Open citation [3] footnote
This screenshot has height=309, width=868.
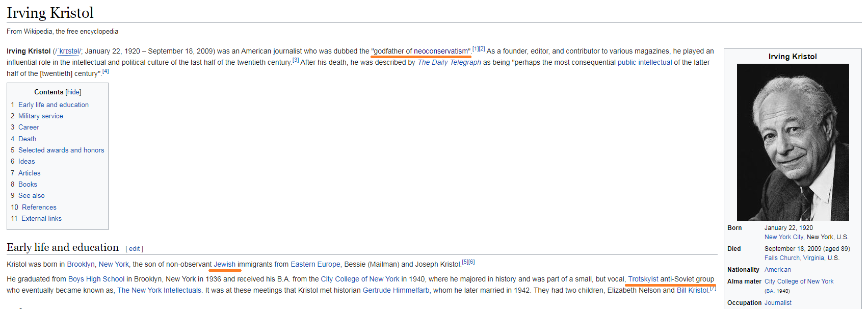pos(296,60)
